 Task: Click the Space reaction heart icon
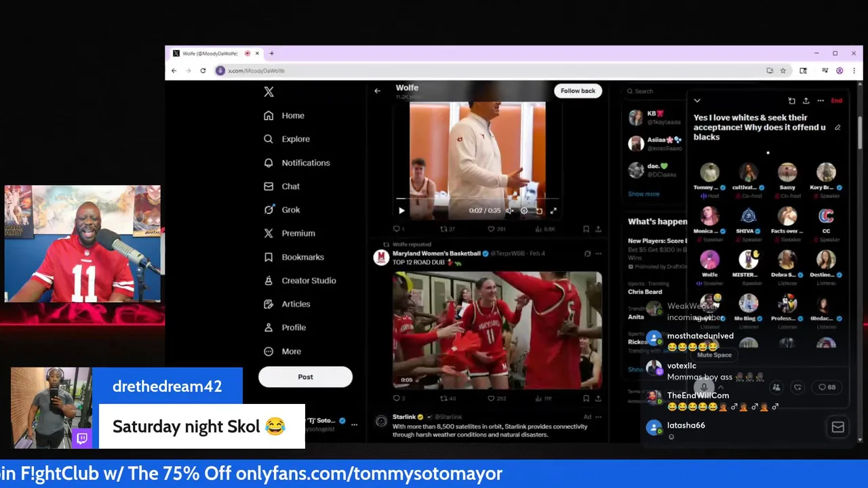coord(797,387)
